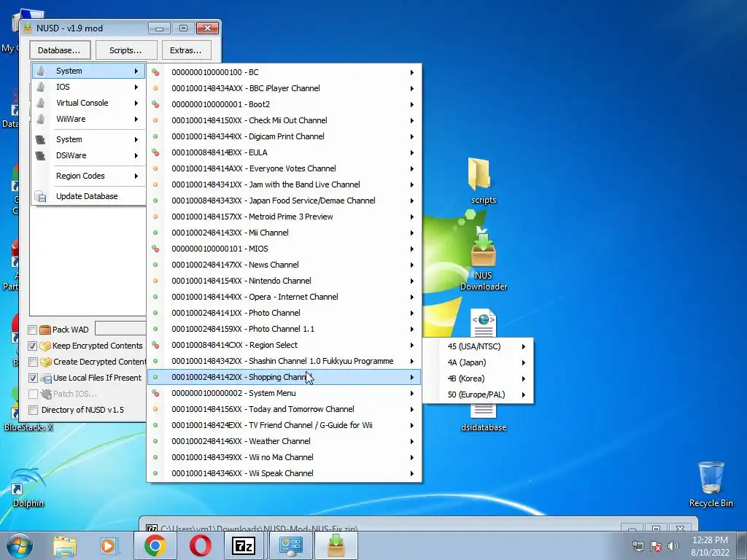Screen dimensions: 747x560
Task: Click the submenu arrow for News Channel
Action: [x=411, y=265]
